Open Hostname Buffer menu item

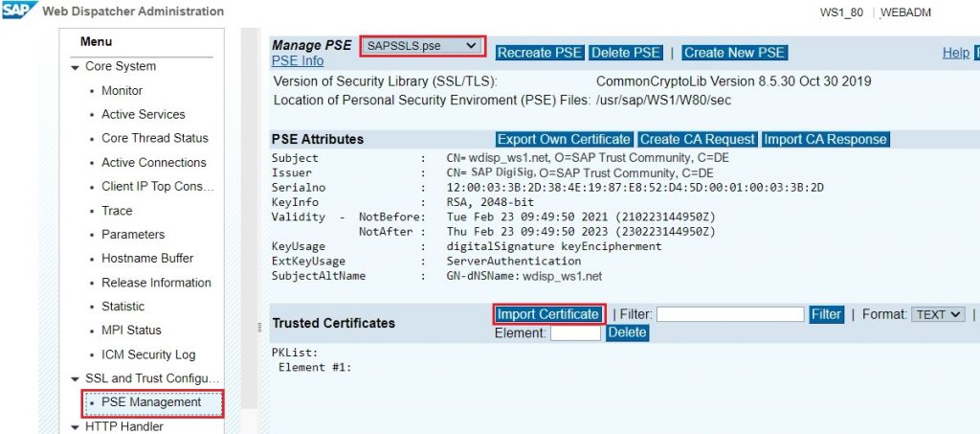point(147,259)
